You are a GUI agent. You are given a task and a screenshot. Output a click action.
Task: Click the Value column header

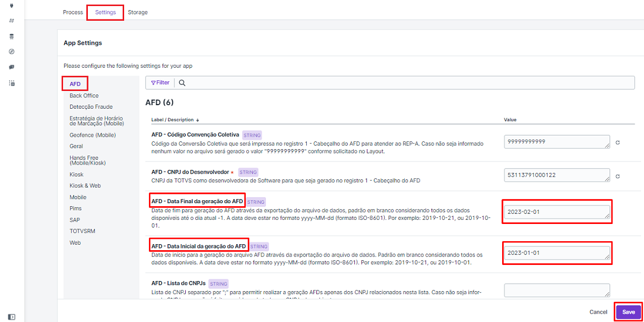[510, 119]
